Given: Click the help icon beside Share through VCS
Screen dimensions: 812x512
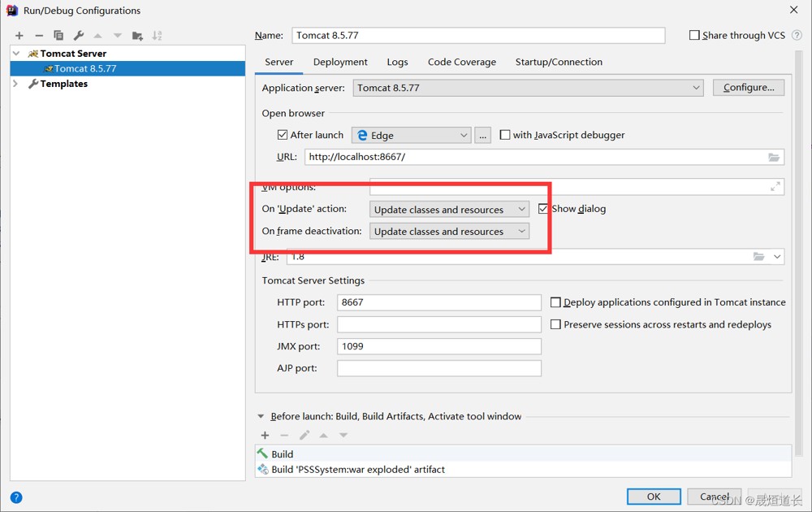Looking at the screenshot, I should pyautogui.click(x=797, y=35).
